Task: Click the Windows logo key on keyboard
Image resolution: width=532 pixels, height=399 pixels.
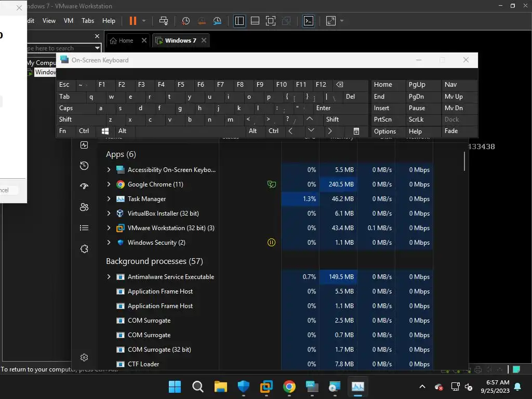Action: coord(105,131)
